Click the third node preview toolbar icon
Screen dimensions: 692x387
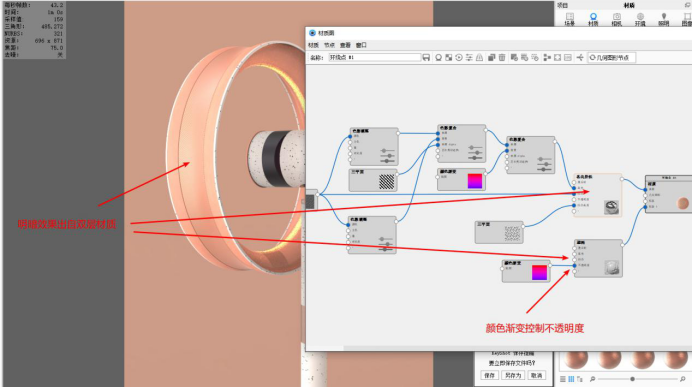[x=534, y=57]
